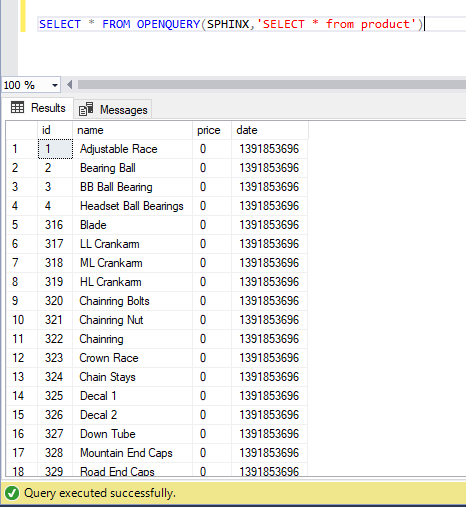Screen dimensions: 466x507
Task: Select the 'BB Ball Bearing' cell
Action: 132,187
